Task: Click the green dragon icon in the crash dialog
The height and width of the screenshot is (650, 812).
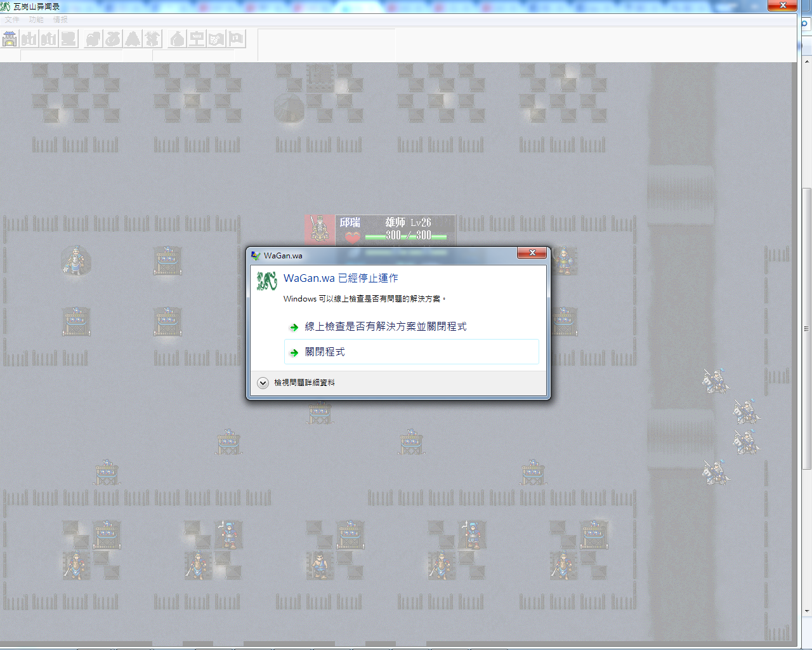Action: coord(267,280)
